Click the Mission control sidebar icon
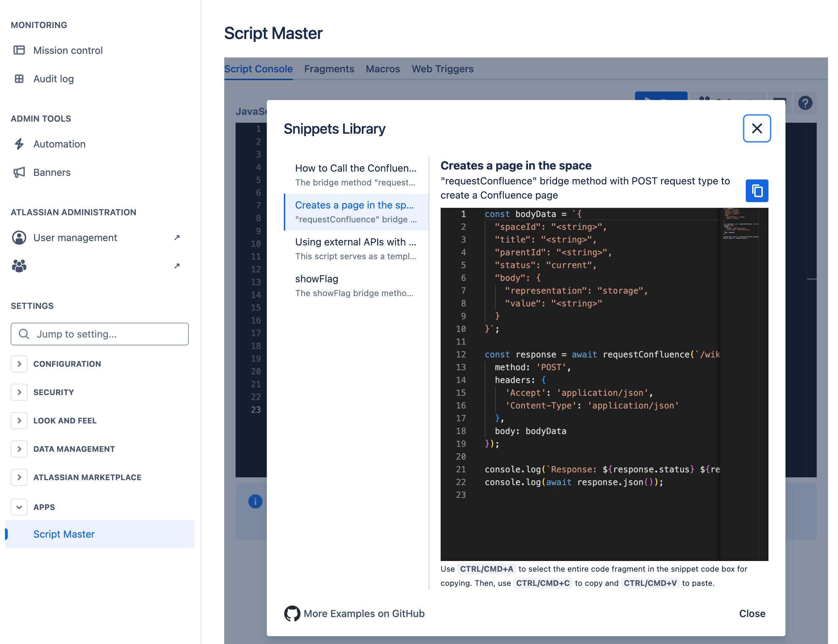This screenshot has height=644, width=838. [19, 50]
